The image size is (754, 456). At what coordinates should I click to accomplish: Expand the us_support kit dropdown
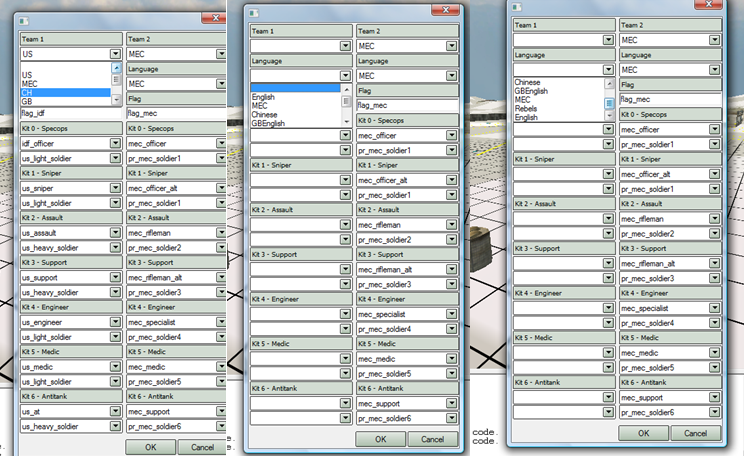click(117, 277)
